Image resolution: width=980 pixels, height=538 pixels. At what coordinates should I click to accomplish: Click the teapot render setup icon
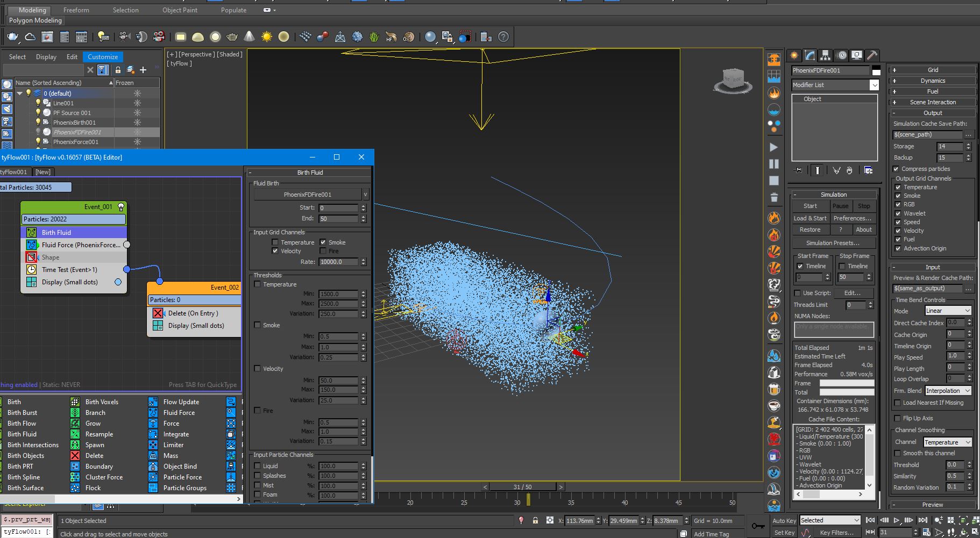point(12,37)
